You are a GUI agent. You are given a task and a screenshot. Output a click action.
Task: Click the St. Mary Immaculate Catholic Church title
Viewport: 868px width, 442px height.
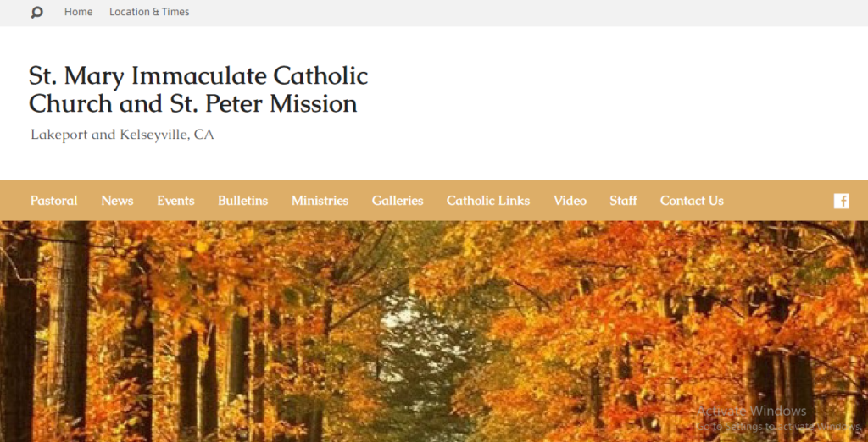[198, 90]
